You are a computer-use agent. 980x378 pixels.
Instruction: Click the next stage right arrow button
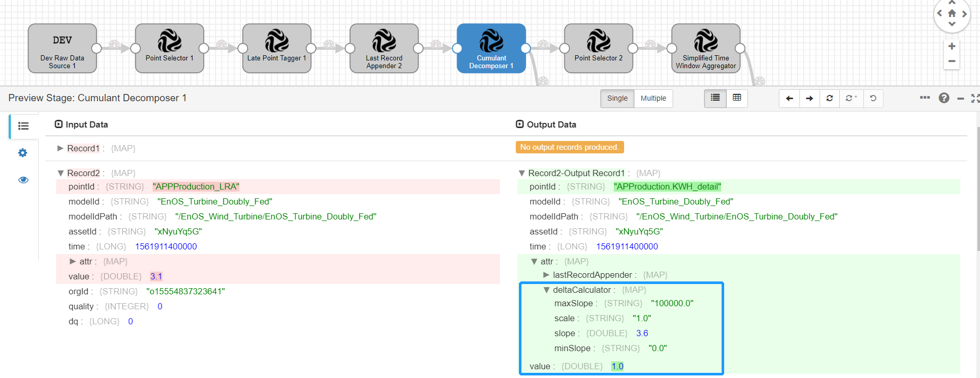(x=809, y=98)
